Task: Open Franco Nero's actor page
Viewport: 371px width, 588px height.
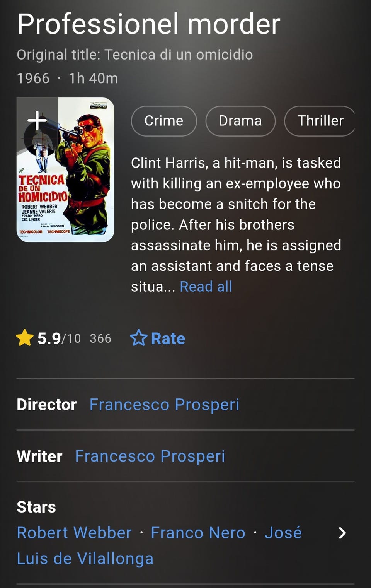Action: pos(198,533)
